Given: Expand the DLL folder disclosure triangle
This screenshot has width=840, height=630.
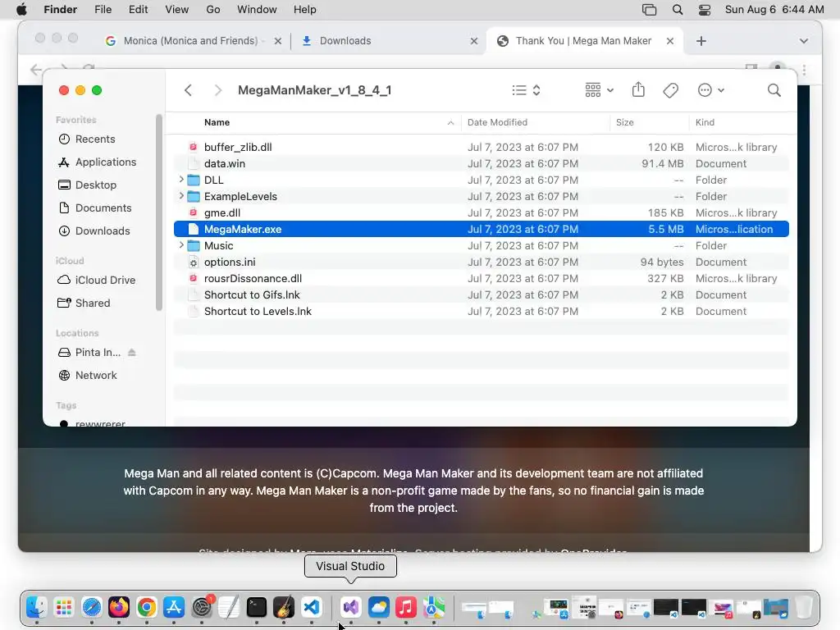Looking at the screenshot, I should click(181, 180).
